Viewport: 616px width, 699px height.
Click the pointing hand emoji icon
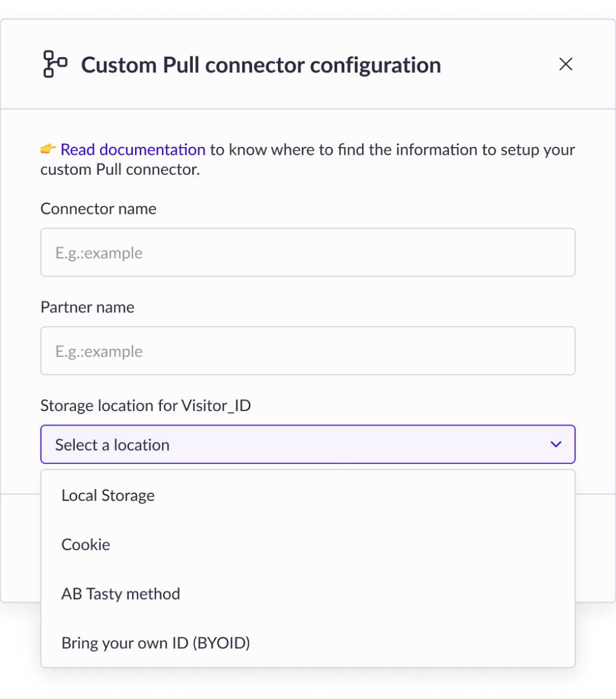pyautogui.click(x=48, y=149)
